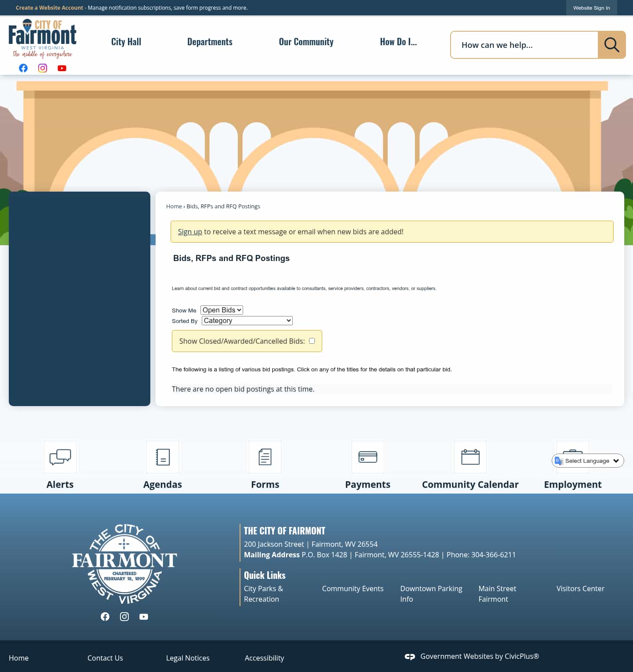Click the CivicPlus logo in footer
The image size is (633, 672).
[x=410, y=656]
